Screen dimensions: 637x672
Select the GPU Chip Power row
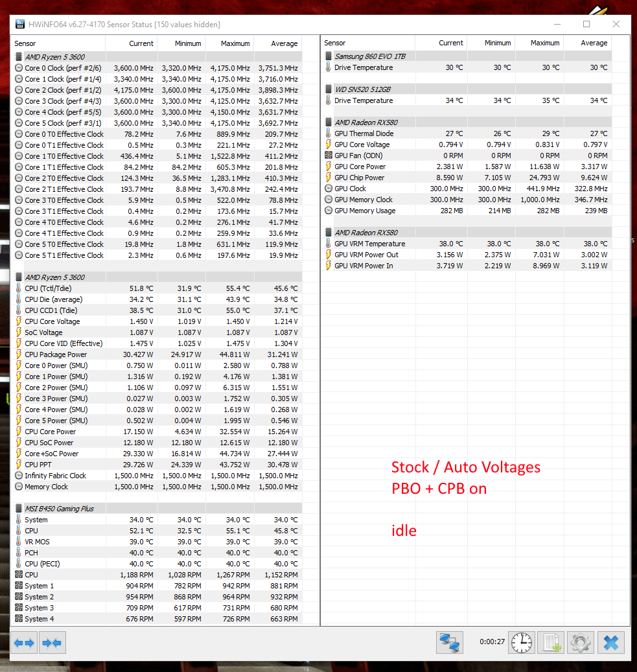[x=467, y=178]
